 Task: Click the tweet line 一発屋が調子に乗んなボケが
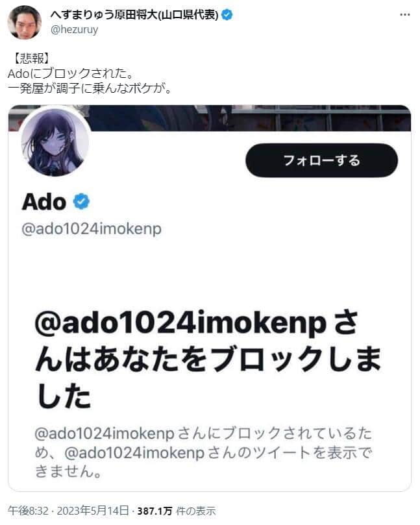point(90,88)
